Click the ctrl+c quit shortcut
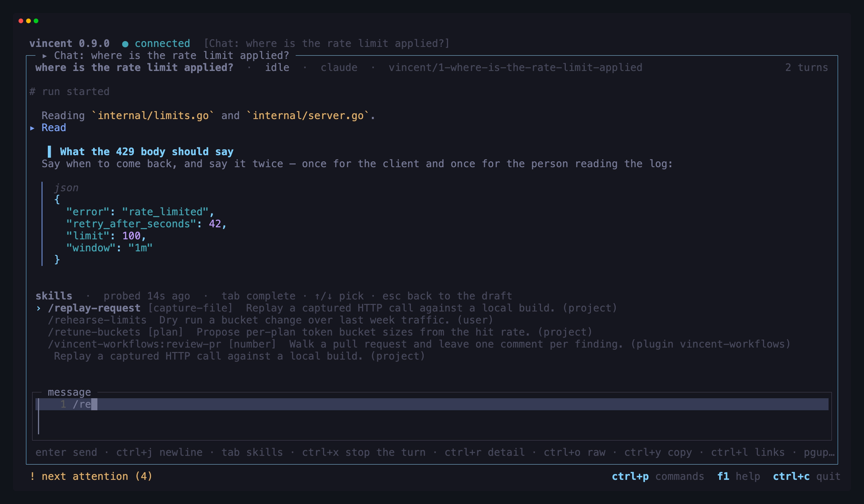Viewport: 864px width, 504px height. (806, 476)
